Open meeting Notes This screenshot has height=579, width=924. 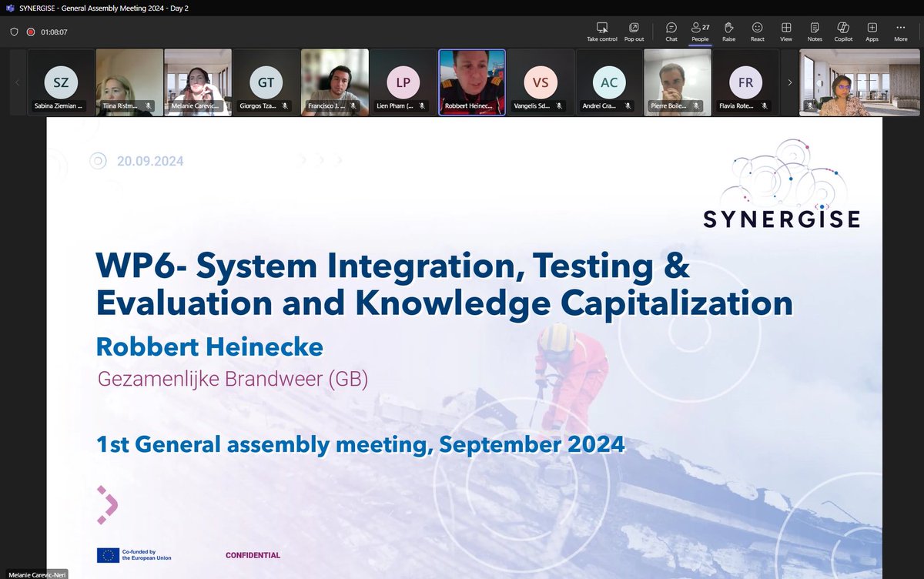tap(815, 32)
